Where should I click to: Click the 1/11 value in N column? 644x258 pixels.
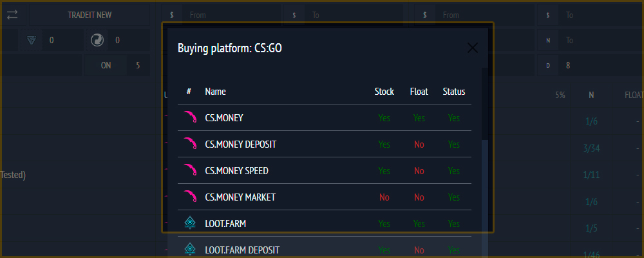click(591, 175)
